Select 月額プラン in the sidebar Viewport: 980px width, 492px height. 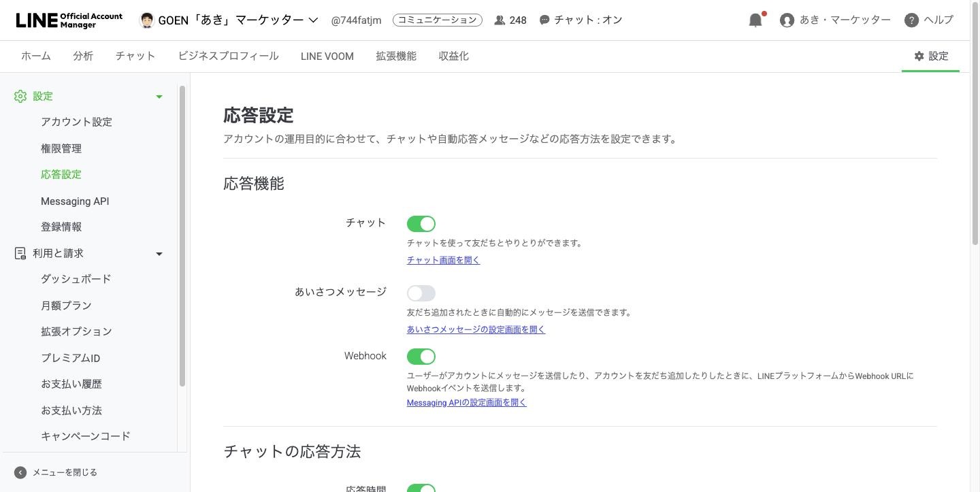[x=66, y=306]
